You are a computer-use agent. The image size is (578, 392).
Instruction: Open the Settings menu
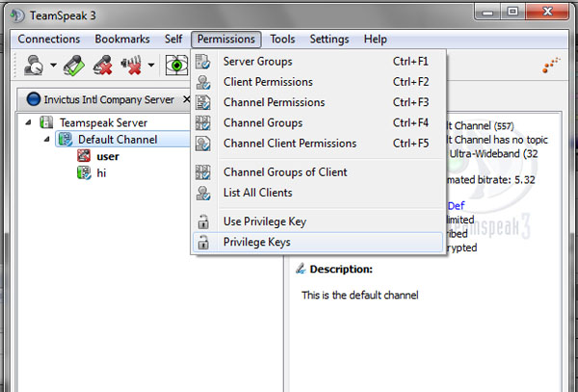pyautogui.click(x=329, y=39)
